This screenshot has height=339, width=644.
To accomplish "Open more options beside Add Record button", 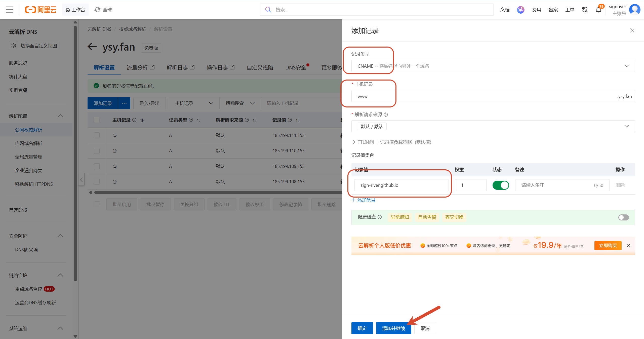I will 124,103.
